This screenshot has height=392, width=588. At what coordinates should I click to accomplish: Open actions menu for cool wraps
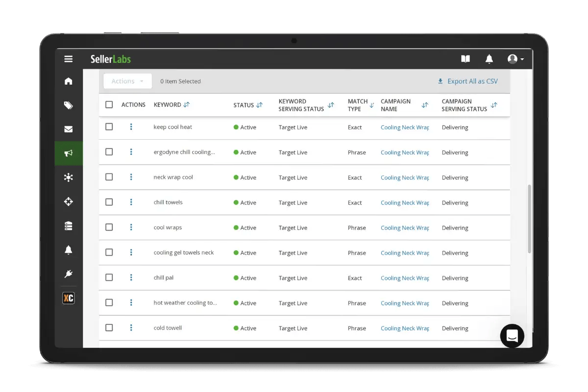(131, 227)
